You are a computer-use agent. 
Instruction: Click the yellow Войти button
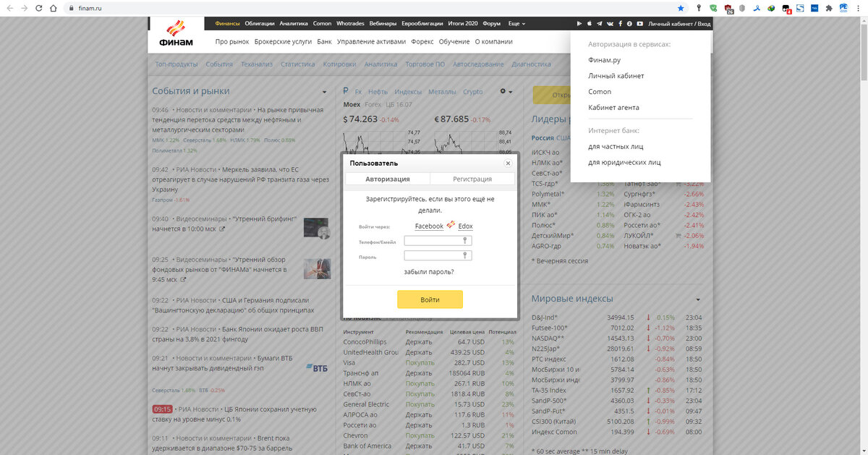[x=430, y=299]
